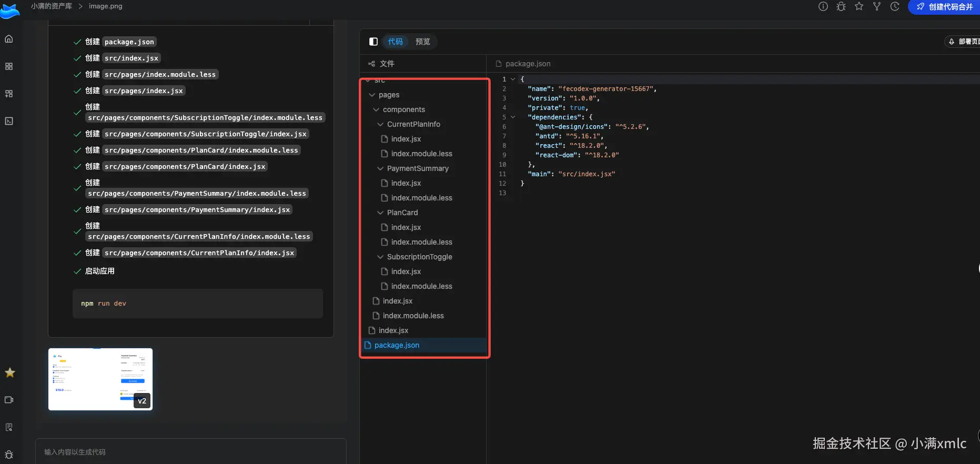Fold code at line 1 chevron
The image size is (980, 464).
pyautogui.click(x=513, y=79)
